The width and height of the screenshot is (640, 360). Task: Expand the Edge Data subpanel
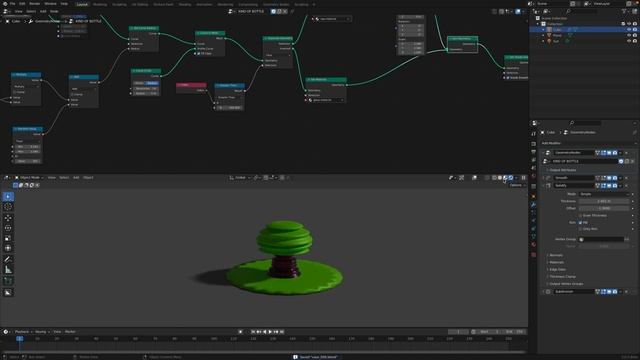[x=557, y=269]
